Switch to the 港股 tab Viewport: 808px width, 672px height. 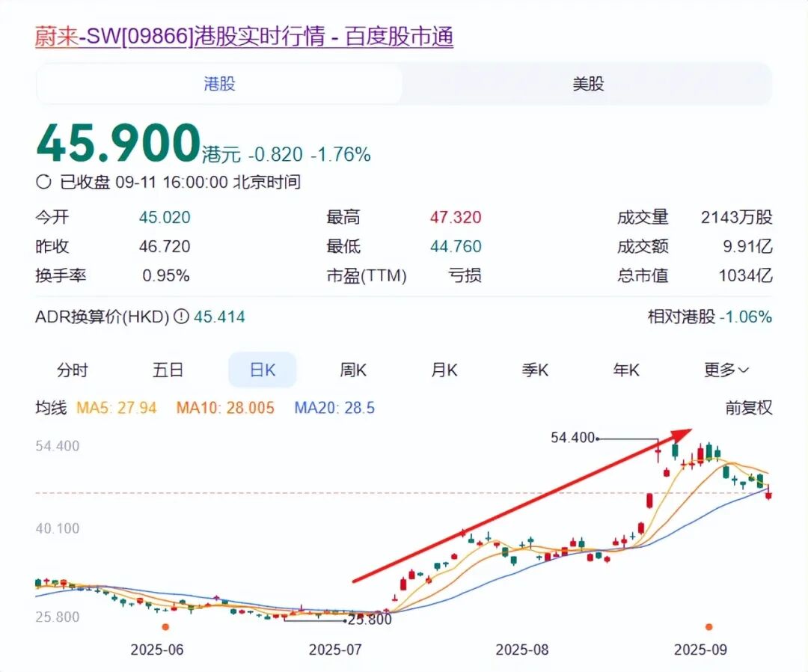[219, 84]
